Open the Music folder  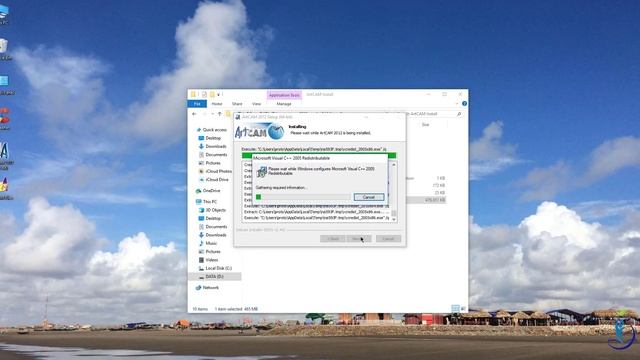[211, 243]
